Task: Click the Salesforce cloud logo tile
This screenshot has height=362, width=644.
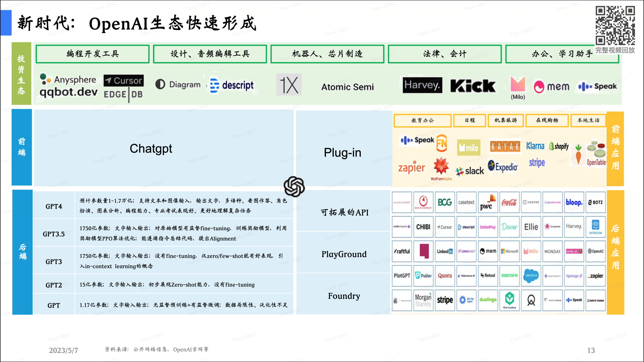Action: click(531, 276)
